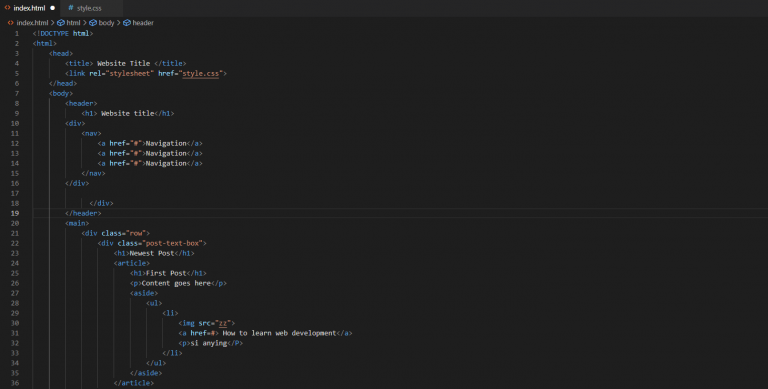Click the opening <aside> tag

[144, 293]
